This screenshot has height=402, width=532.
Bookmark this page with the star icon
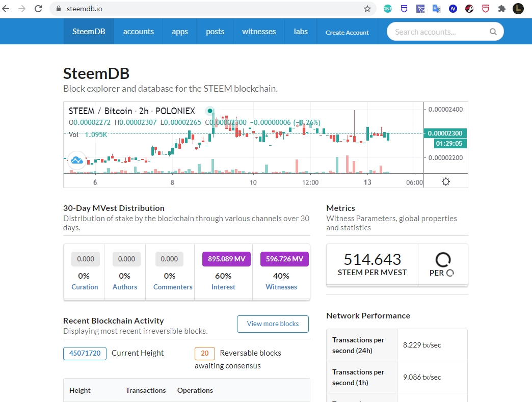(x=367, y=9)
